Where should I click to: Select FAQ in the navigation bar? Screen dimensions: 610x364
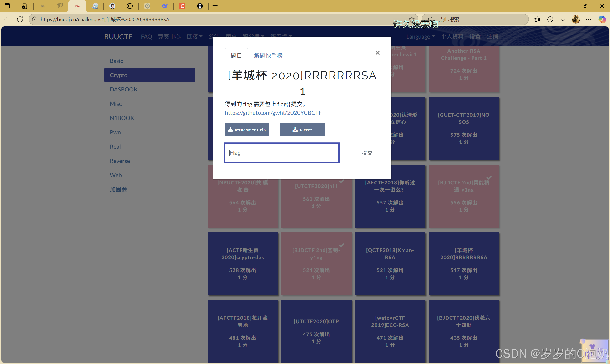tap(146, 36)
